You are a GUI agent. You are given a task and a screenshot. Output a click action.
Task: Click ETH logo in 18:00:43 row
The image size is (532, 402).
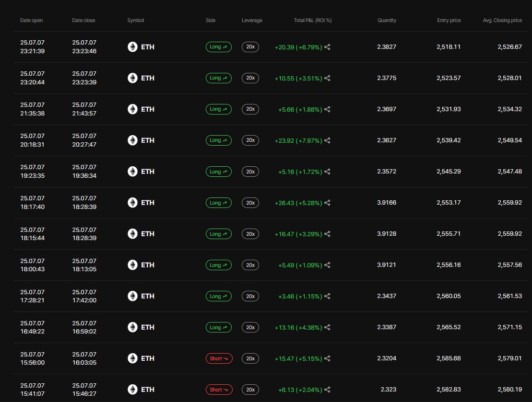point(132,265)
